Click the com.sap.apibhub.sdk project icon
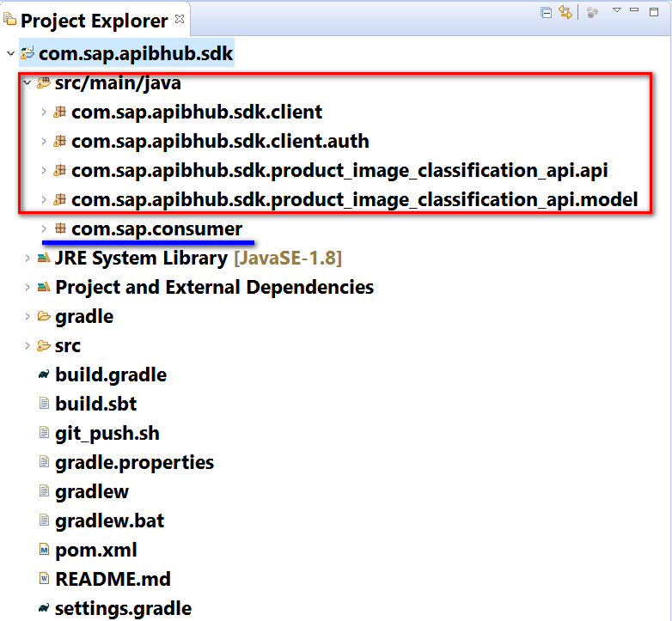 (x=27, y=53)
